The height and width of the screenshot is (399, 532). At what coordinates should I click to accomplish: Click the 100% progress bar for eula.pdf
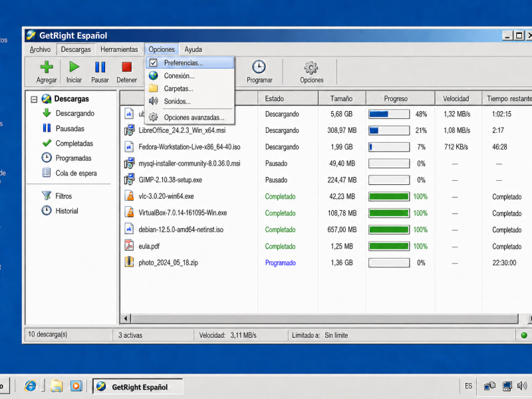pyautogui.click(x=389, y=246)
